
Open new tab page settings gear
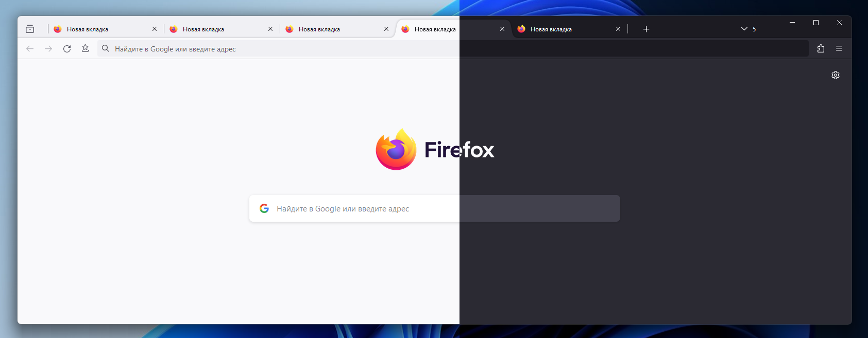point(836,75)
